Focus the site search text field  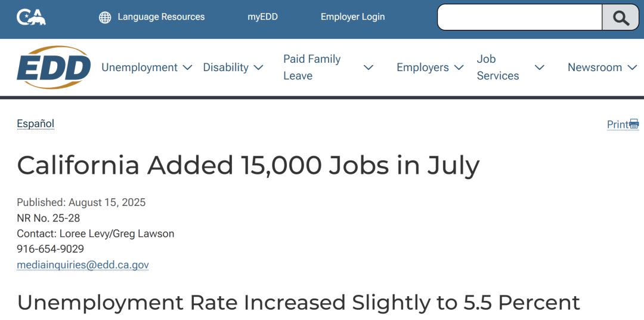tap(519, 17)
